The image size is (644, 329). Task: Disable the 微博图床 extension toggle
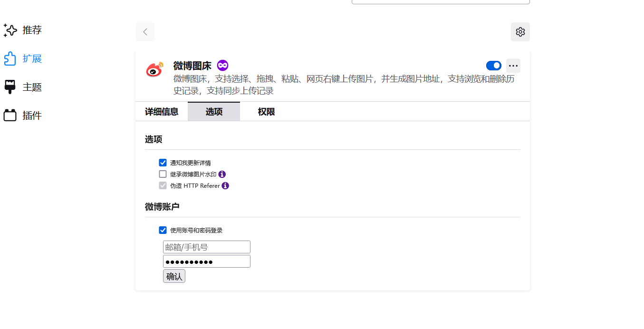[494, 66]
